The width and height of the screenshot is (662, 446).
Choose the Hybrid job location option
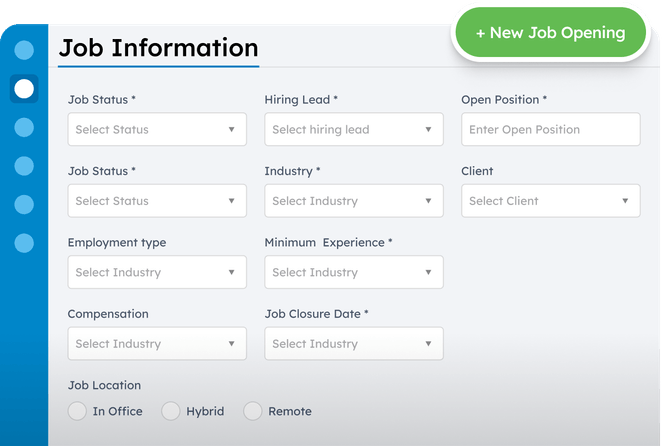click(x=171, y=411)
